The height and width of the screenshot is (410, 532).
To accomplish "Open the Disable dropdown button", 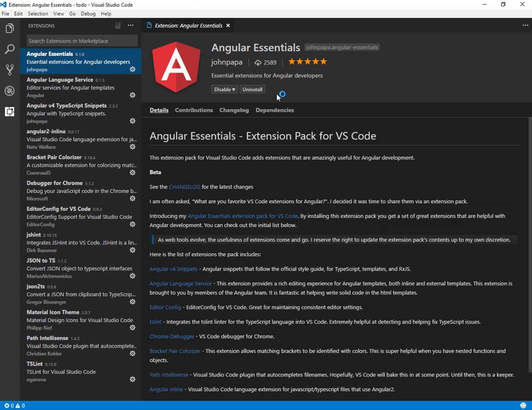I will click(x=225, y=90).
